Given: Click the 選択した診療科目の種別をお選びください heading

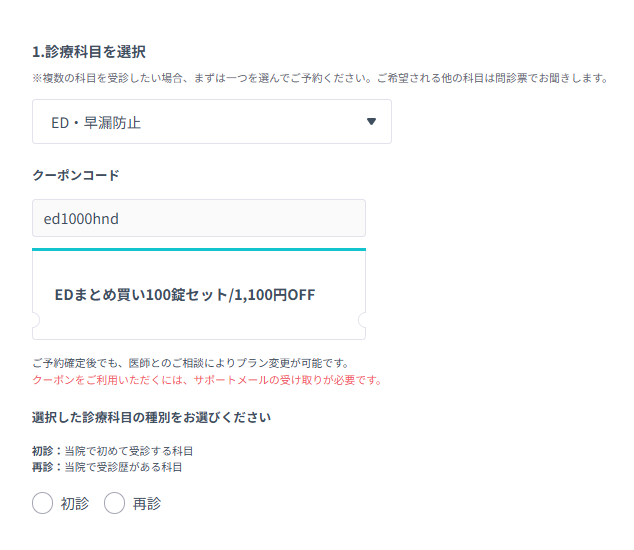Looking at the screenshot, I should (152, 417).
